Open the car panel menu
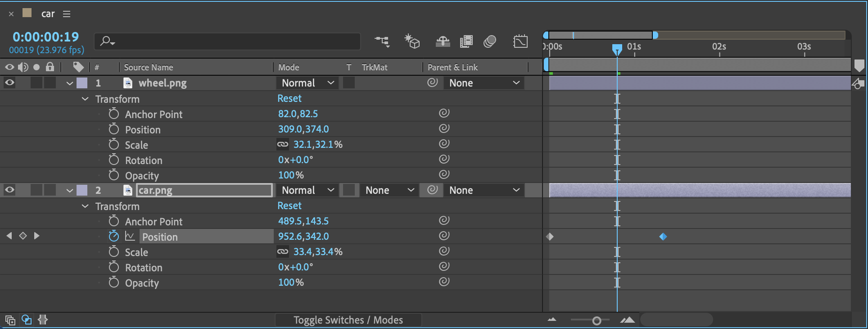This screenshot has height=329, width=868. 67,14
